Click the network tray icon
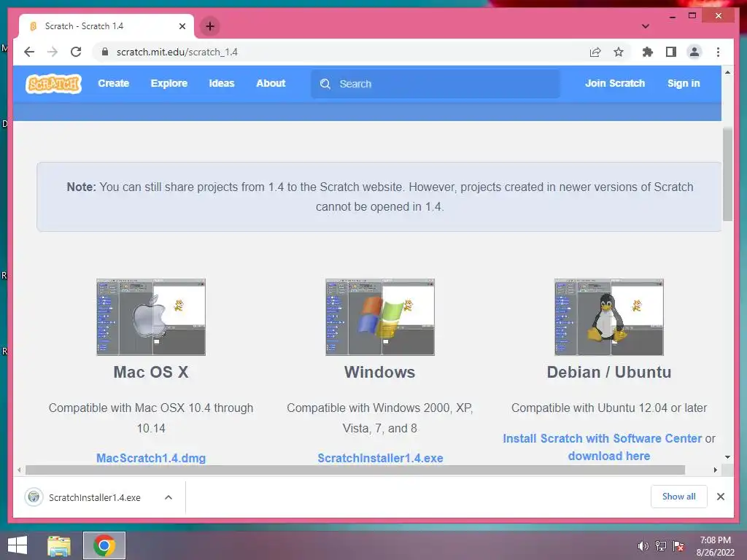This screenshot has width=747, height=560. (661, 545)
